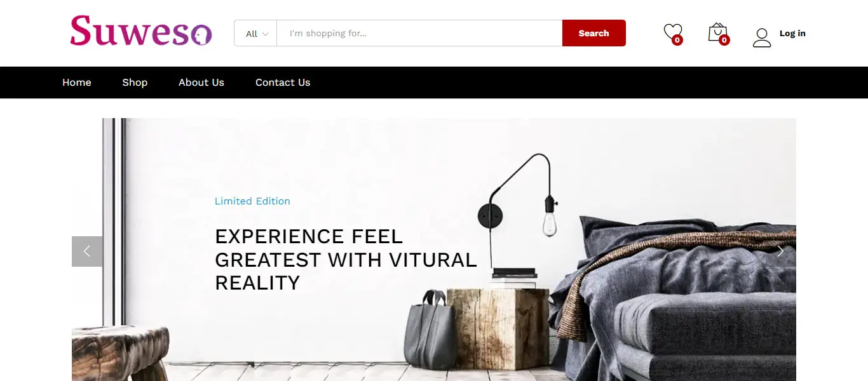This screenshot has width=868, height=381.
Task: Click the chevron beside All
Action: pyautogui.click(x=266, y=34)
